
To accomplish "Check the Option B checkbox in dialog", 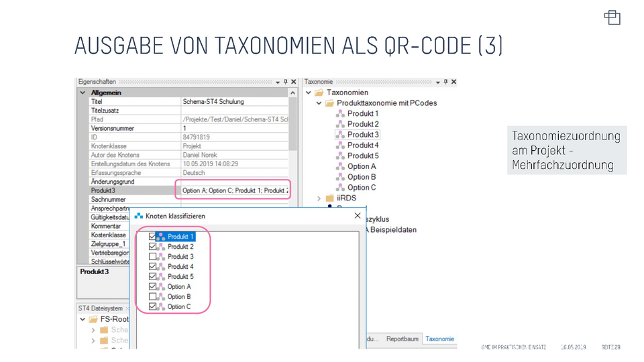I will click(152, 296).
